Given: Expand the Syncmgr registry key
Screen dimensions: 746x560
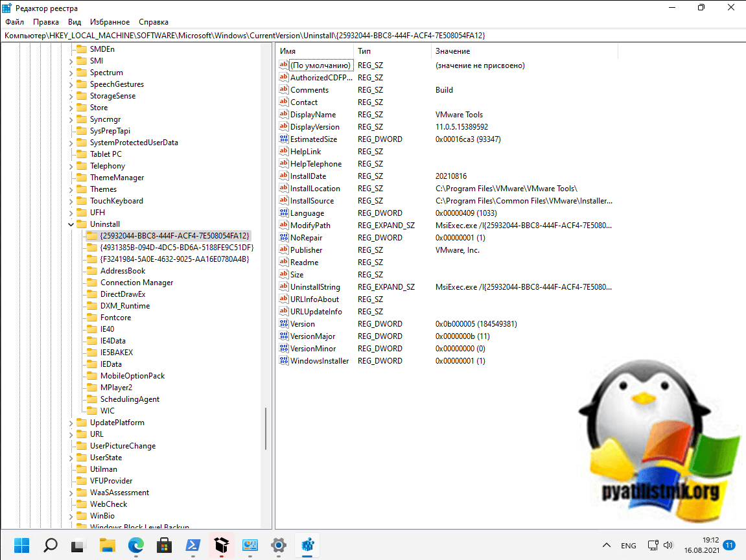Looking at the screenshot, I should [71, 119].
